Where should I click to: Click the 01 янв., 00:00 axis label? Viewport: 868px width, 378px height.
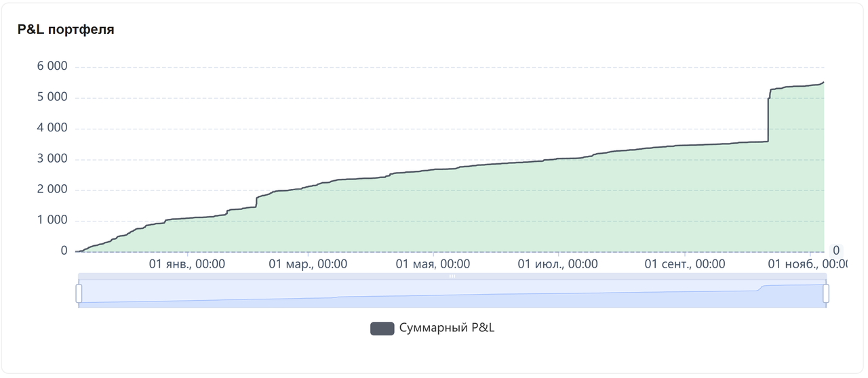(x=187, y=264)
